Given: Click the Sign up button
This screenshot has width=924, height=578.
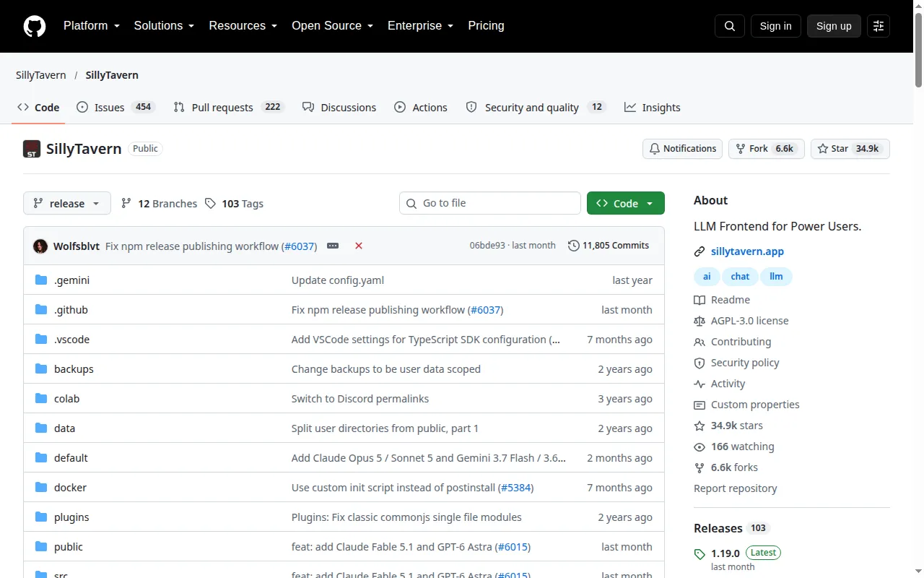Looking at the screenshot, I should [x=834, y=26].
